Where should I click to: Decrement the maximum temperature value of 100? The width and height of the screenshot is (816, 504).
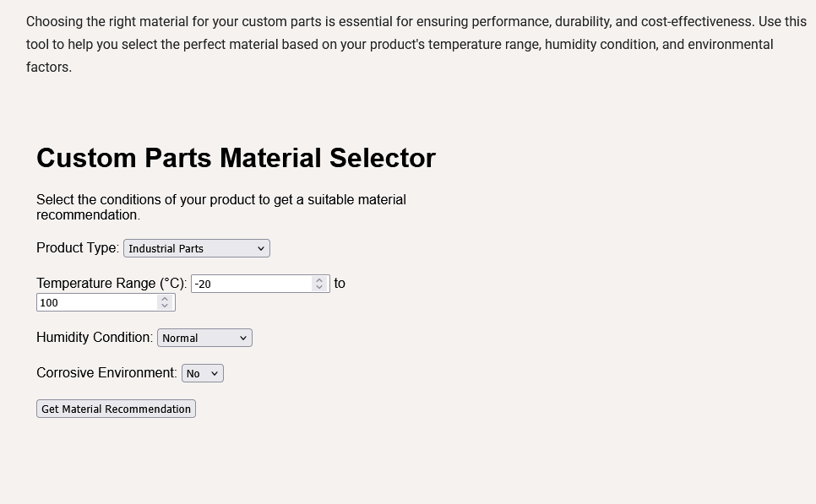tap(165, 306)
